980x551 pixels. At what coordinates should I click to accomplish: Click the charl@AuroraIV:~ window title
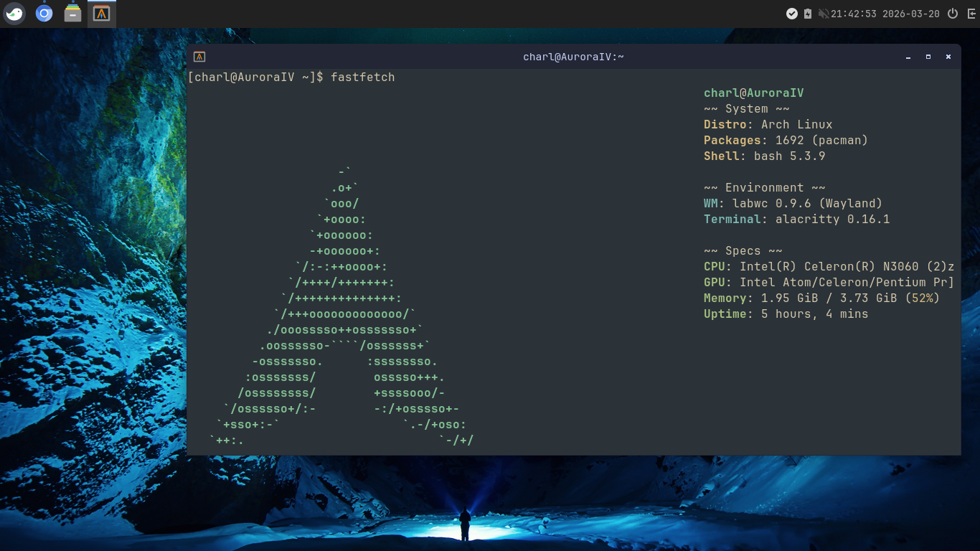pos(574,56)
